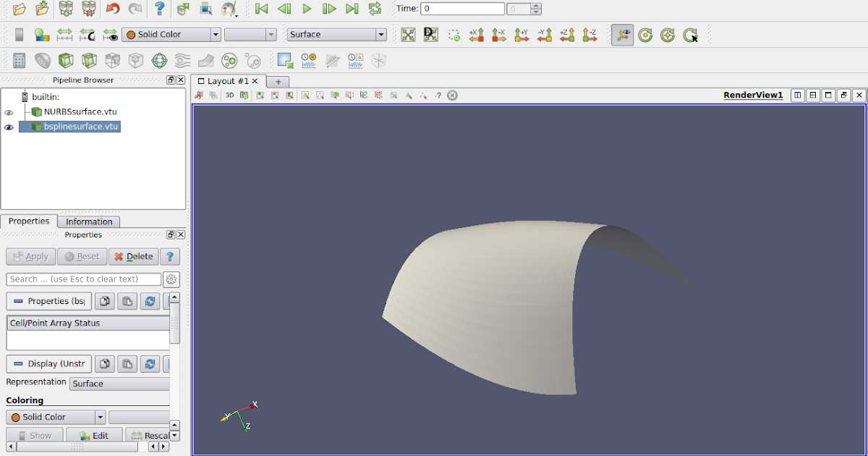Open the Glyph filter
This screenshot has width=868, height=456.
click(x=158, y=61)
